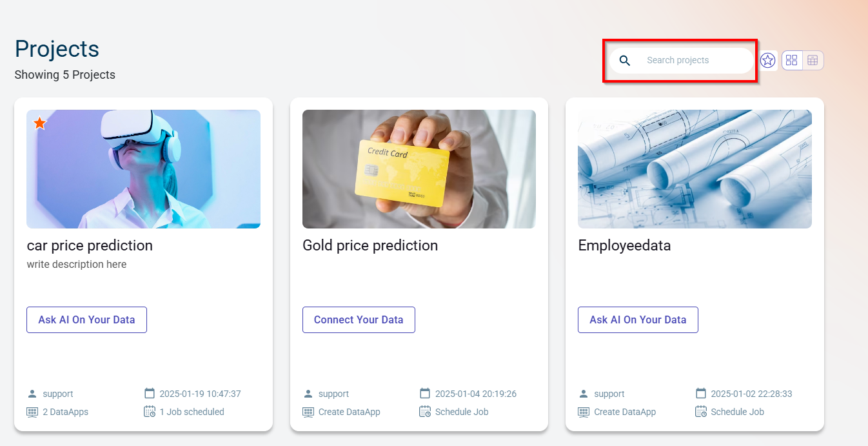Click Ask AI On Your Data for car price prediction

pos(86,319)
